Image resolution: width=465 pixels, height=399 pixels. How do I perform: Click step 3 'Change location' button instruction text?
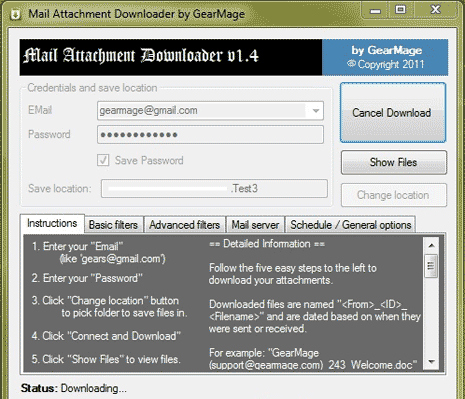[109, 307]
